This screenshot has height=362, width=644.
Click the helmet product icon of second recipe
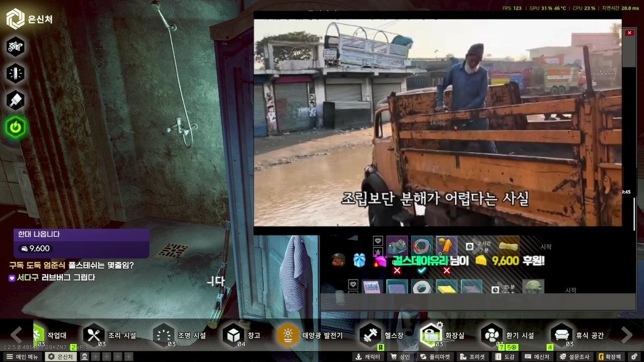(x=533, y=287)
